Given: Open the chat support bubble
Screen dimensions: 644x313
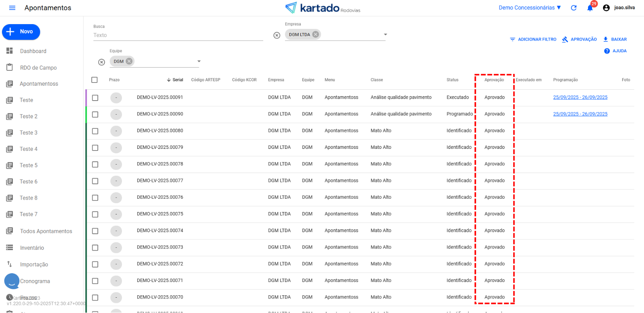Looking at the screenshot, I should [x=12, y=281].
